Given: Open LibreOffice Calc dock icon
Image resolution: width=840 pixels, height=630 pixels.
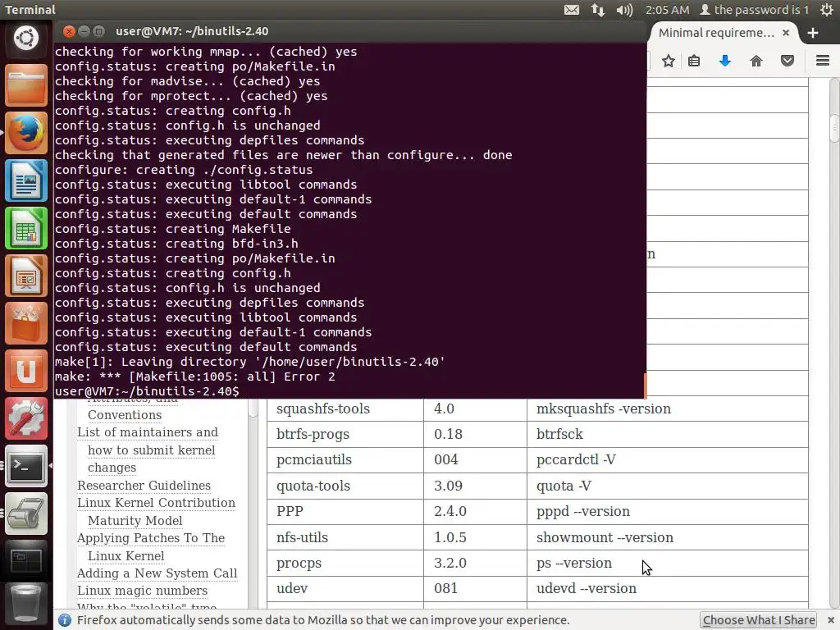Looking at the screenshot, I should 25,228.
